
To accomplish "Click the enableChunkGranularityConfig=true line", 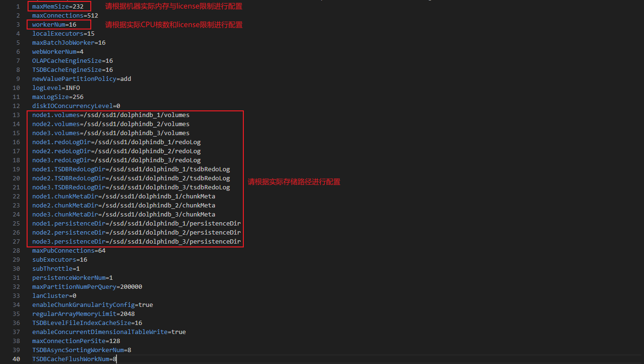I will (93, 305).
